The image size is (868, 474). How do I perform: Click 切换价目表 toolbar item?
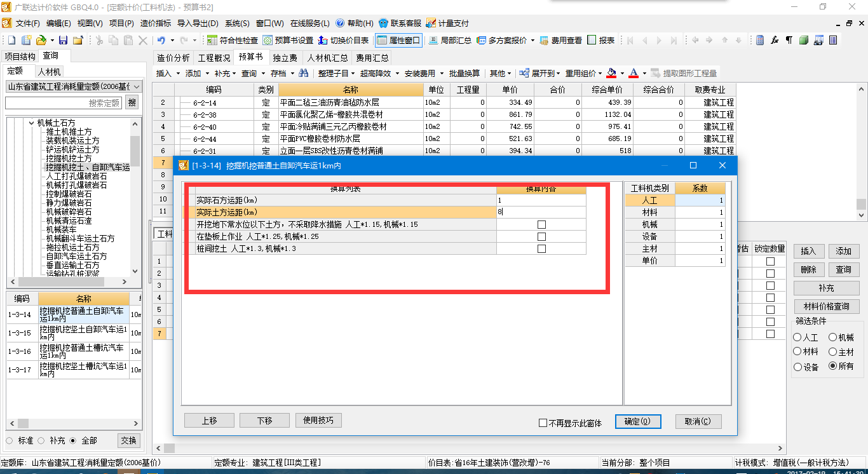pos(344,40)
